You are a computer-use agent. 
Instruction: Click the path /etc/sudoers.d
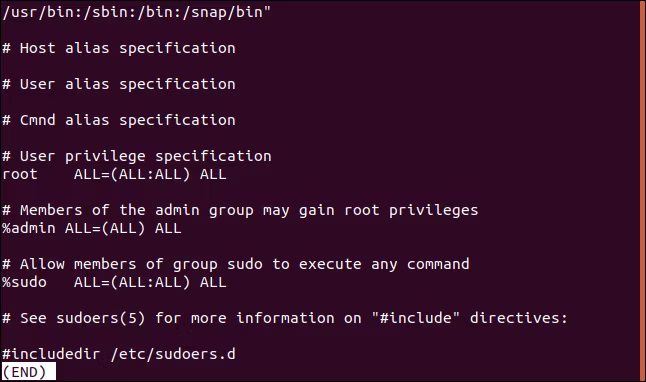[173, 354]
